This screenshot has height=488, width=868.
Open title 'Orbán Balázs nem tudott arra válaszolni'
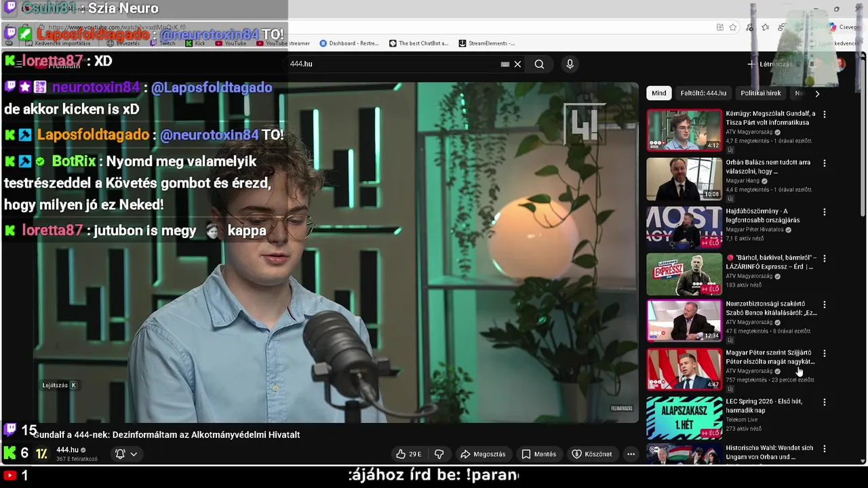[x=768, y=167]
